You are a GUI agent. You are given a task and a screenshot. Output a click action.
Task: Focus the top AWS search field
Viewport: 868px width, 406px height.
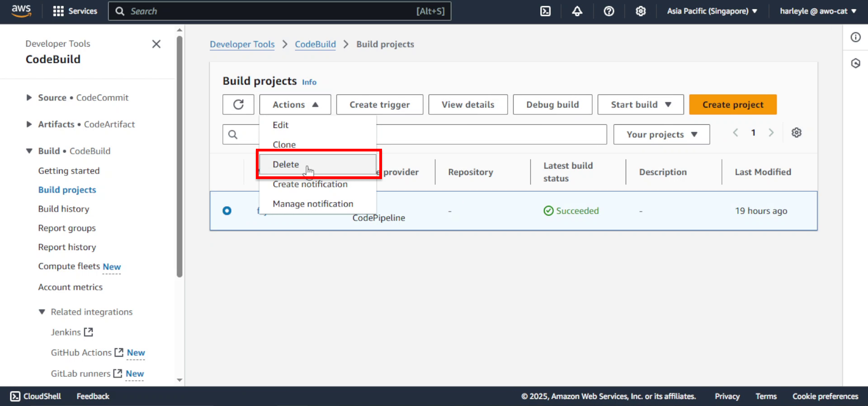(x=279, y=11)
